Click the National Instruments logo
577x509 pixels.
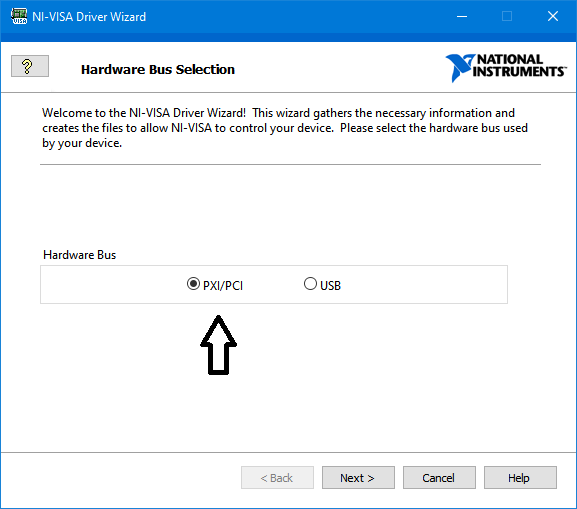click(x=506, y=68)
